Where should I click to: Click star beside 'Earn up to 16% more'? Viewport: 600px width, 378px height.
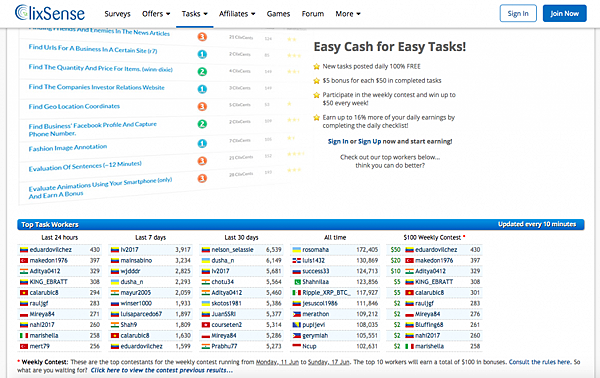coord(316,117)
